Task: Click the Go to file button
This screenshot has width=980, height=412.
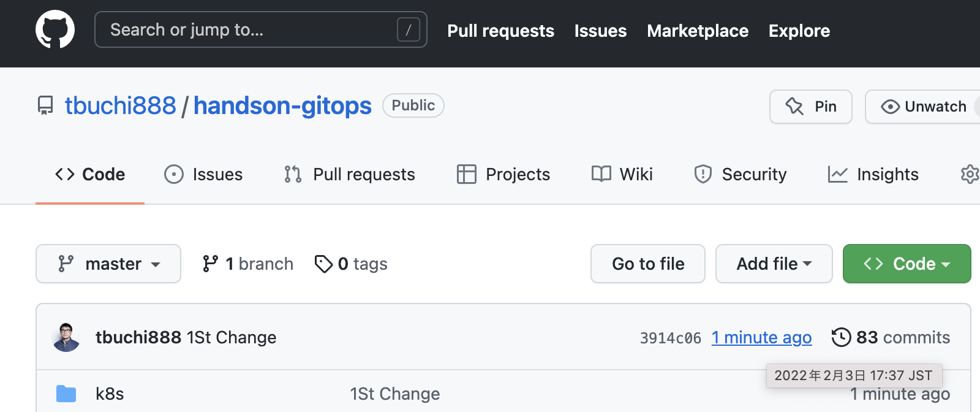Action: coord(648,264)
